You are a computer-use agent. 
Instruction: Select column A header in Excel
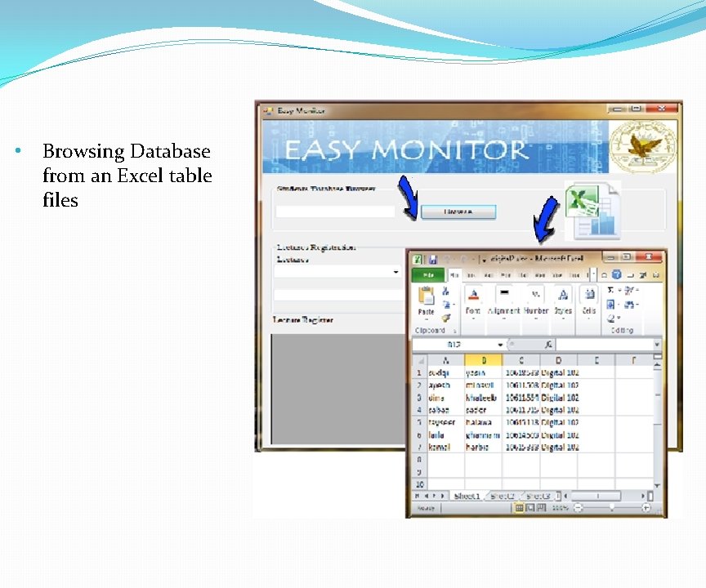446,361
